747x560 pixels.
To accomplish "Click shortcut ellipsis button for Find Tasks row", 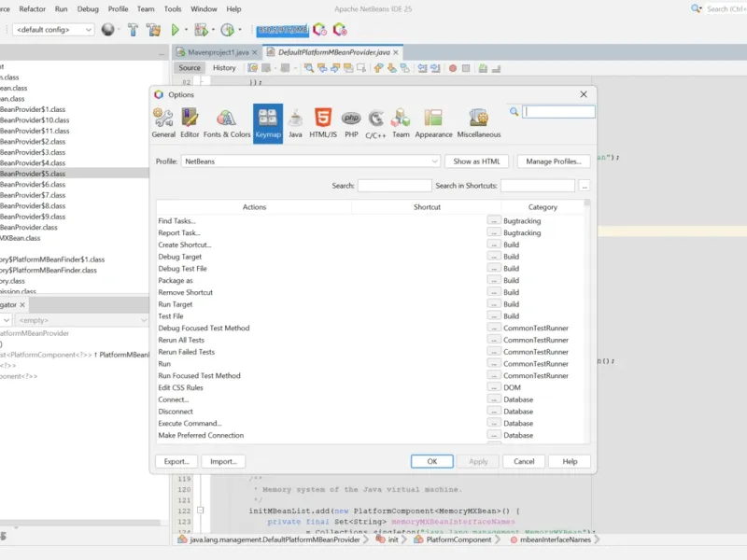I will click(x=494, y=220).
